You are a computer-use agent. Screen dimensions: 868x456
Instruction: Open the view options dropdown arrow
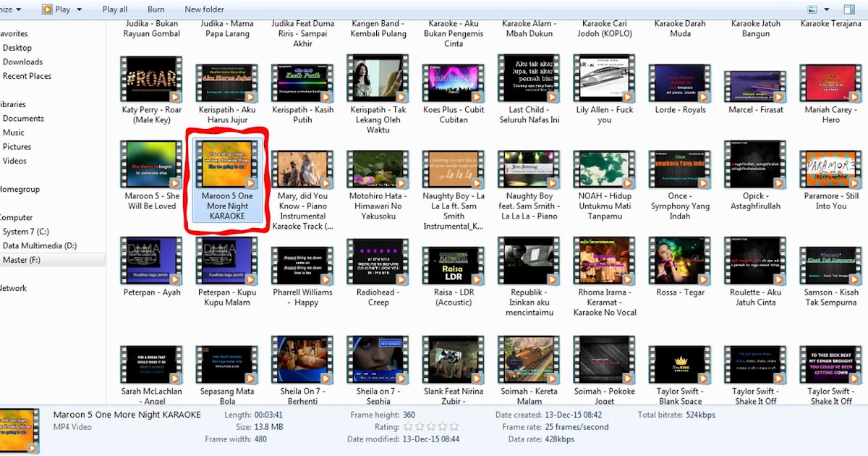click(825, 9)
